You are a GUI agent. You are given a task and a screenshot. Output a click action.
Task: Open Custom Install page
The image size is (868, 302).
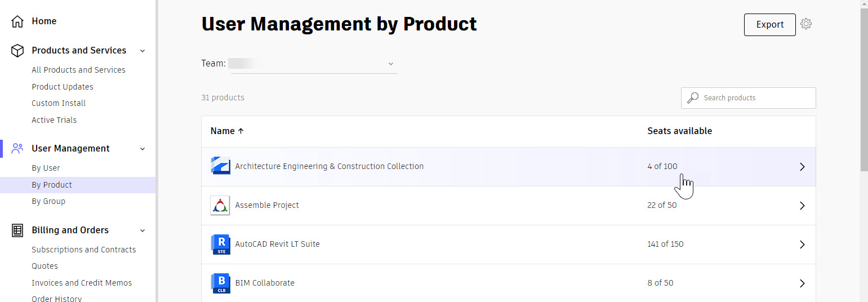59,103
